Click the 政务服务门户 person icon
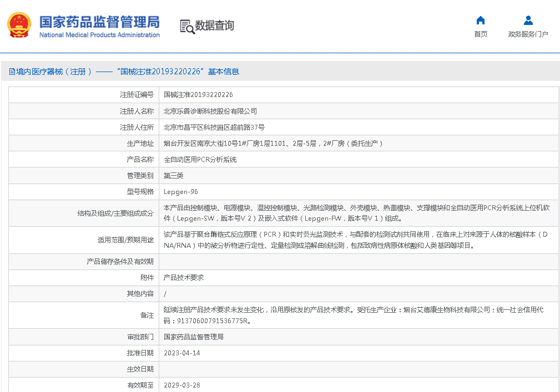This screenshot has width=560, height=392. point(528,21)
